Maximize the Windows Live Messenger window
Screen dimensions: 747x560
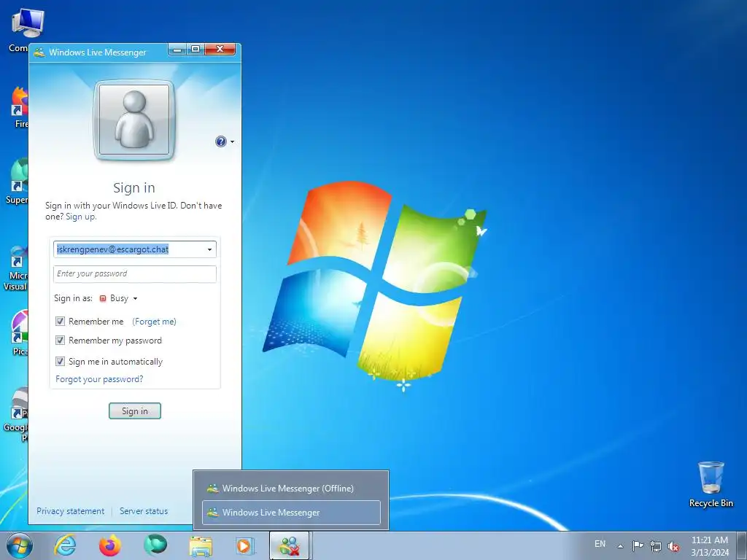tap(196, 49)
